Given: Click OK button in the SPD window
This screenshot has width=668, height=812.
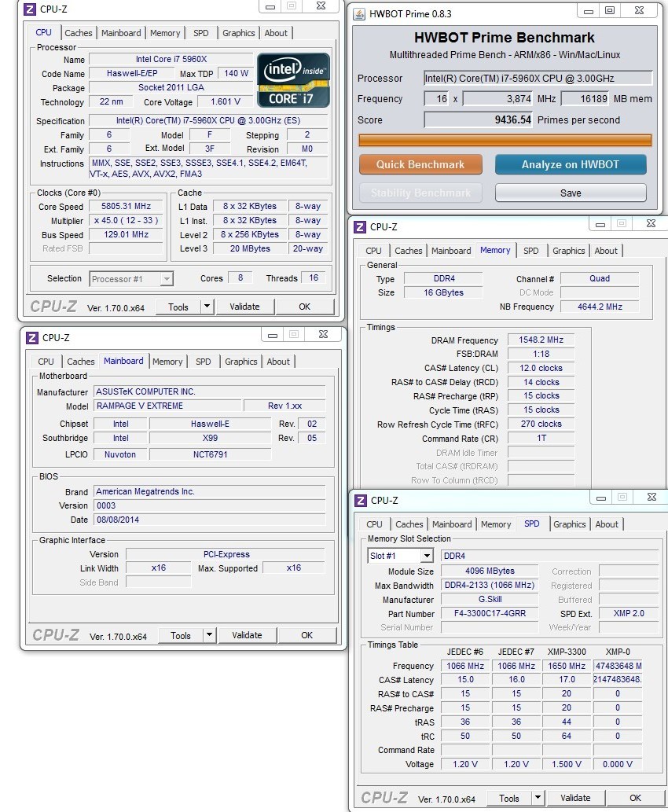Looking at the screenshot, I should tap(635, 798).
